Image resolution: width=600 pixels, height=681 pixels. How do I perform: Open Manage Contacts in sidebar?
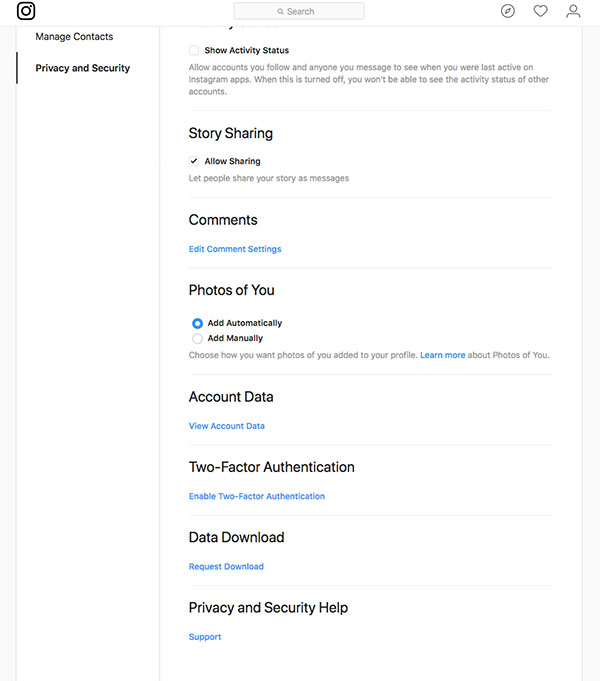[x=74, y=36]
